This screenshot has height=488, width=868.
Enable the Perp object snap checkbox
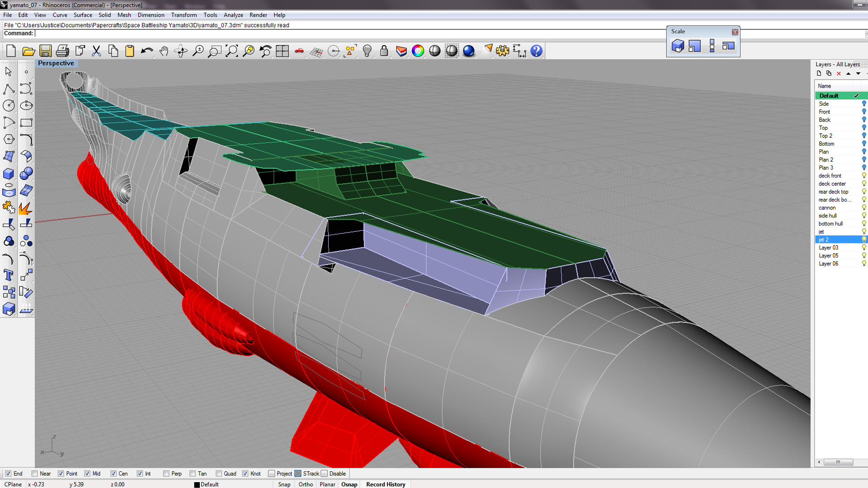[x=166, y=474]
